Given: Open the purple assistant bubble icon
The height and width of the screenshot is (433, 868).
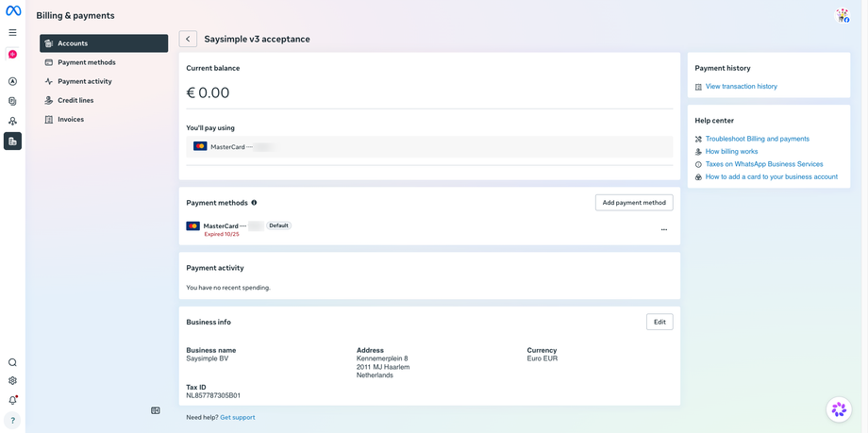Looking at the screenshot, I should [839, 409].
